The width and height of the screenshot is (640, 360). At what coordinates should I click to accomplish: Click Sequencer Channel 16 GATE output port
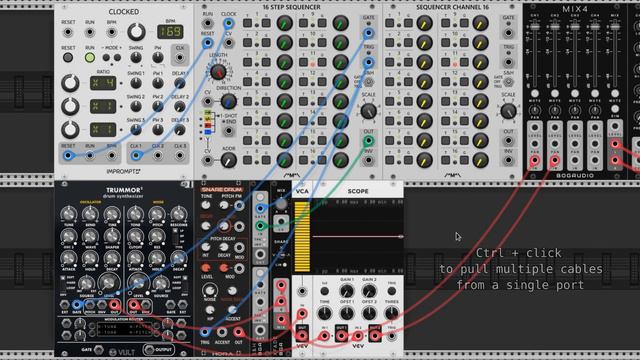click(x=508, y=33)
